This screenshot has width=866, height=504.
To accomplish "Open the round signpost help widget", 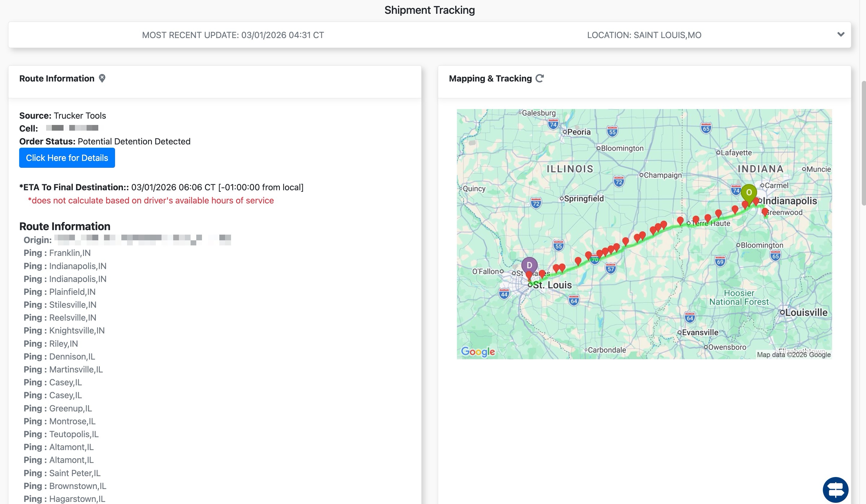I will point(835,489).
